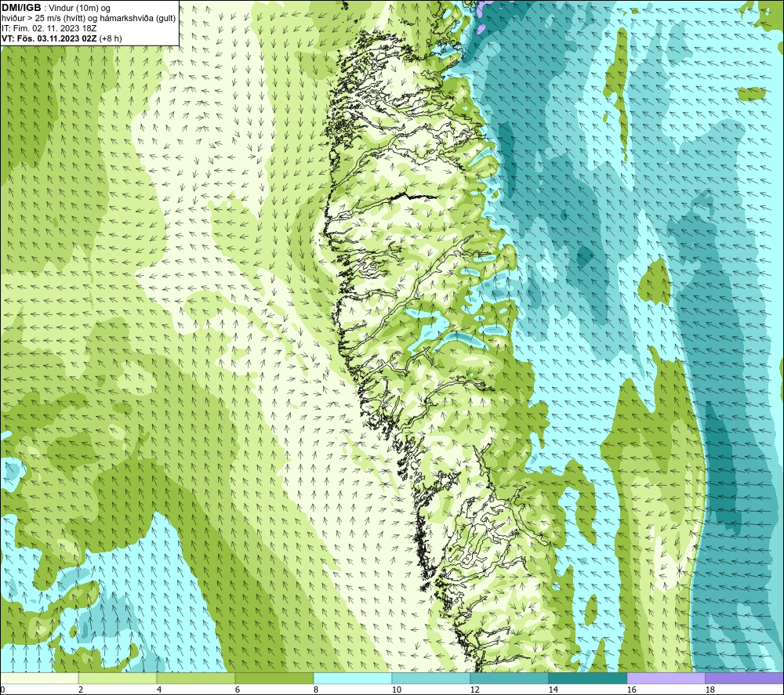Click the scale label "10"
The image size is (784, 695).
coord(397,690)
